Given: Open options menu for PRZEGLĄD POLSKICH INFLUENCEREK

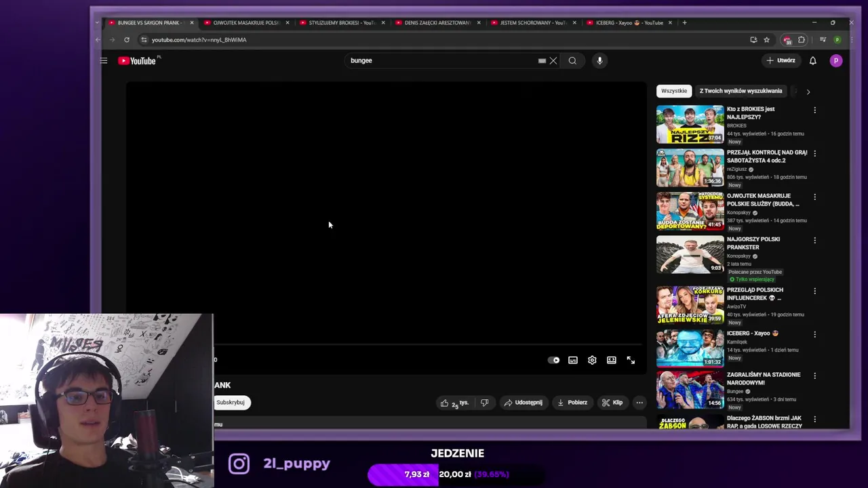Looking at the screenshot, I should (814, 291).
